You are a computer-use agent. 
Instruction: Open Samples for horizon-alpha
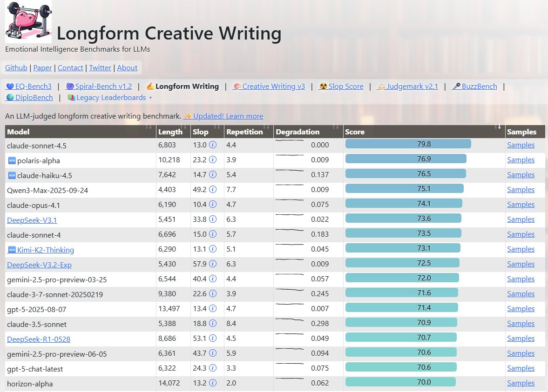tap(521, 383)
